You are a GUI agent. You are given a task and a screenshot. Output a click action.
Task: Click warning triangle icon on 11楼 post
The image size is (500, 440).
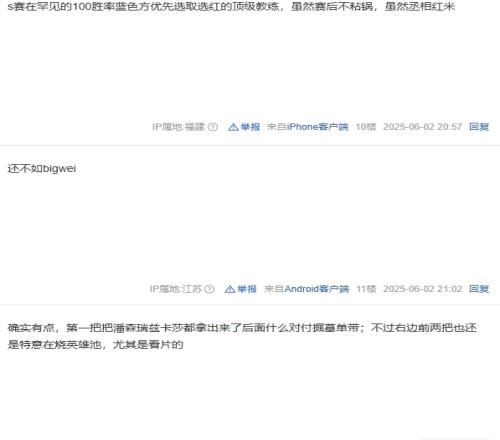point(230,289)
